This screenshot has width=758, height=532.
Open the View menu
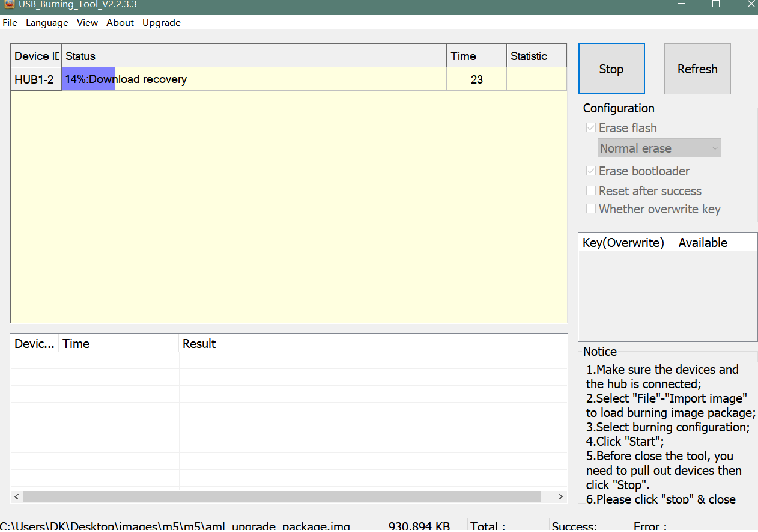87,23
